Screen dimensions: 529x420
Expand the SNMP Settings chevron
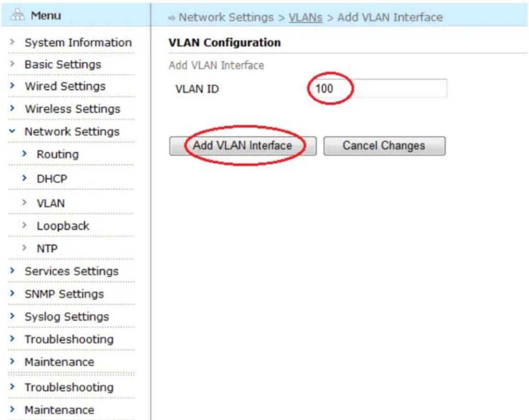(x=12, y=293)
